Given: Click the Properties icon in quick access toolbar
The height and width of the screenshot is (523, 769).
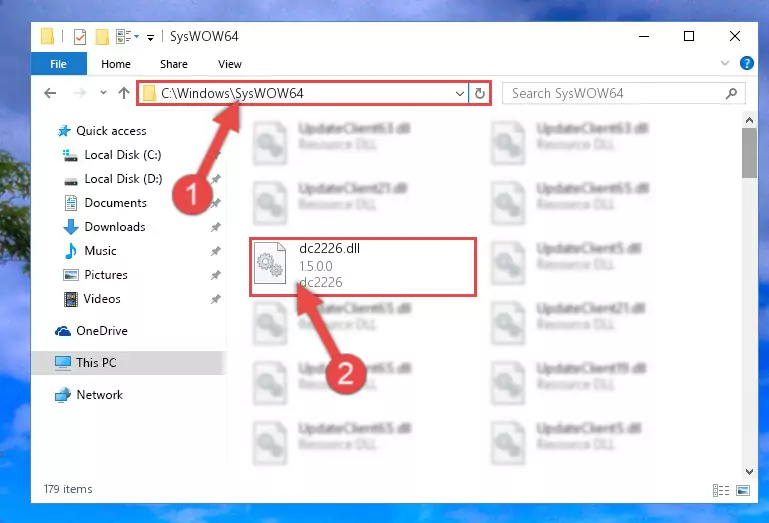Looking at the screenshot, I should tap(79, 37).
